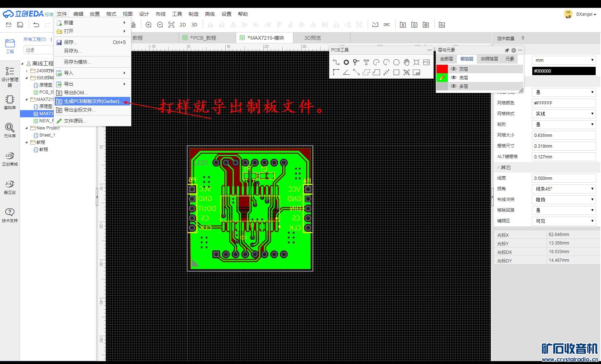This screenshot has height=364, width=601.
Task: Hide the 底层 layer with eye icon
Action: click(x=454, y=78)
